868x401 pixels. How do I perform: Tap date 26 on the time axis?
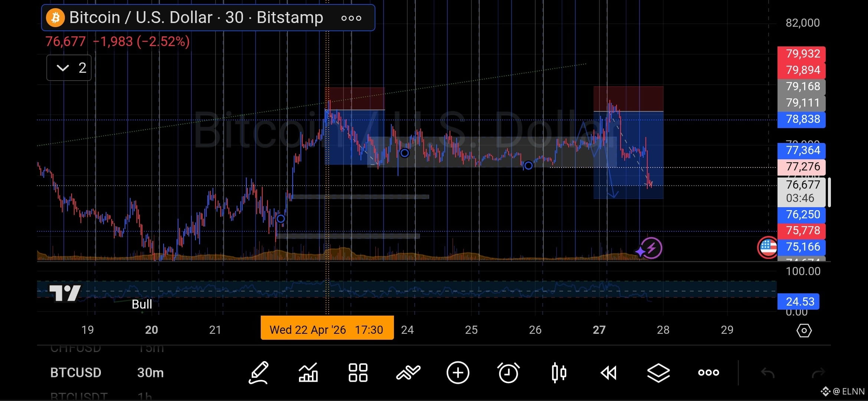(535, 330)
